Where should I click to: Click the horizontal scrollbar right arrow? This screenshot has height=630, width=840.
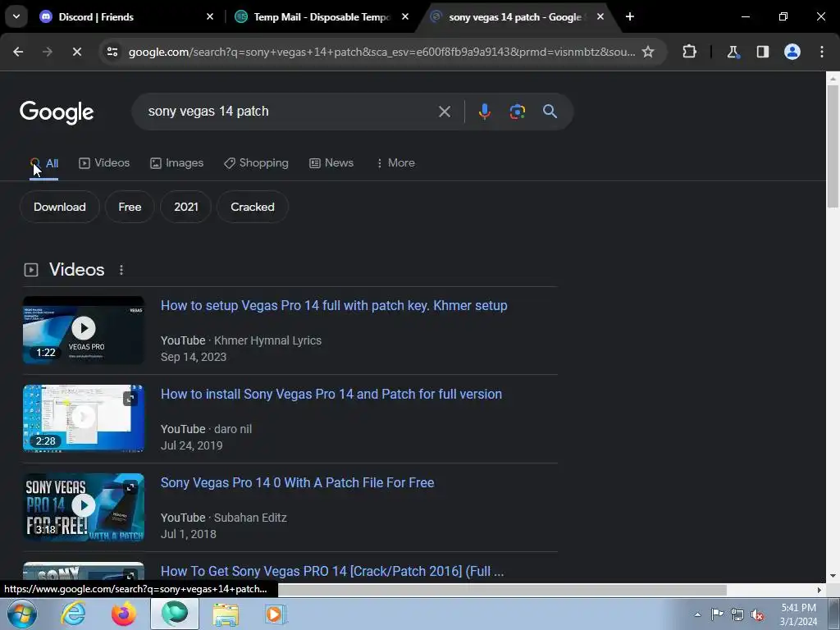[x=819, y=590]
